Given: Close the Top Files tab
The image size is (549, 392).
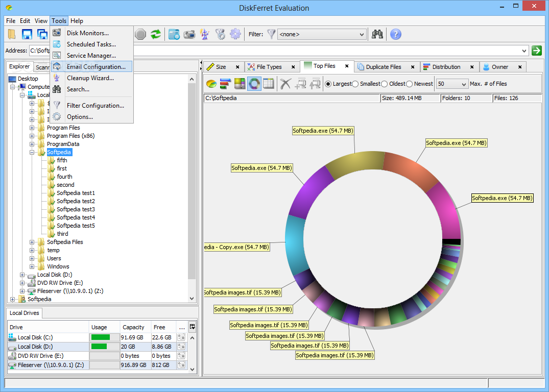Looking at the screenshot, I should [347, 66].
